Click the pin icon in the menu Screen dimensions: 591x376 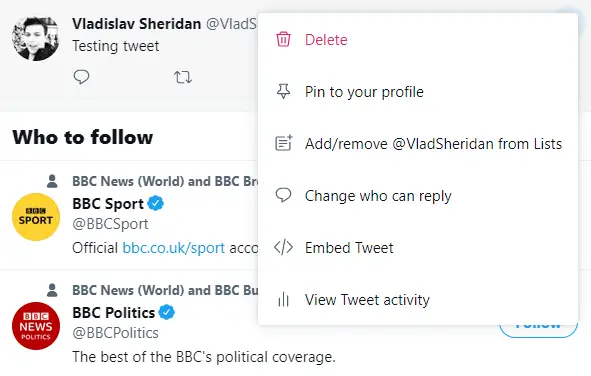click(283, 92)
